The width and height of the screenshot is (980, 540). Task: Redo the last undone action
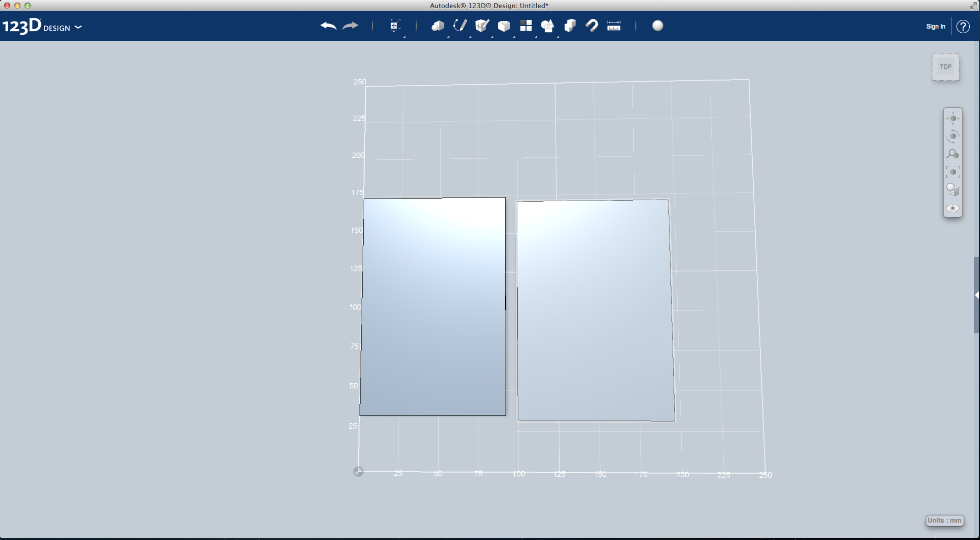click(x=350, y=26)
